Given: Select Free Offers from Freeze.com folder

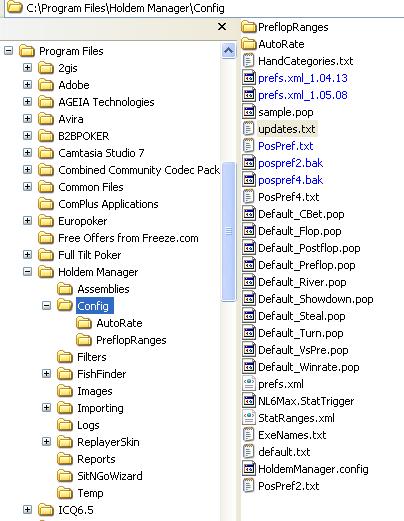Looking at the screenshot, I should point(128,238).
